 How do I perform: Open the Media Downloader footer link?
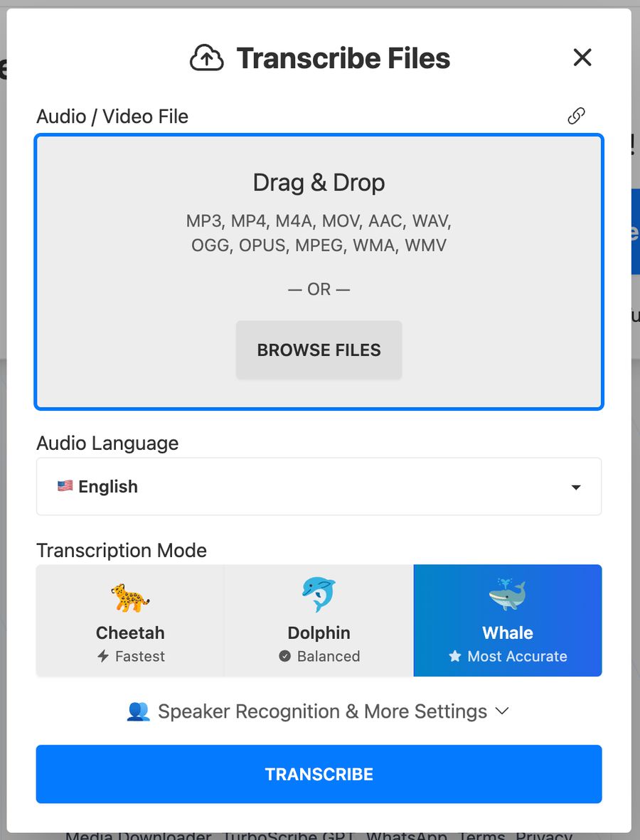tap(139, 835)
